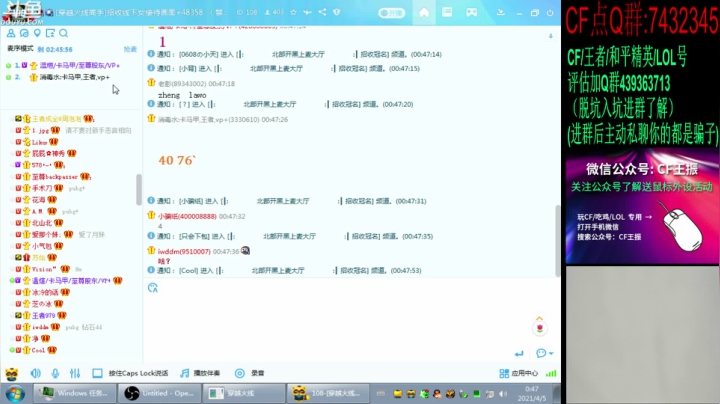Open the Windows Start button
720x404 pixels.
(x=15, y=394)
